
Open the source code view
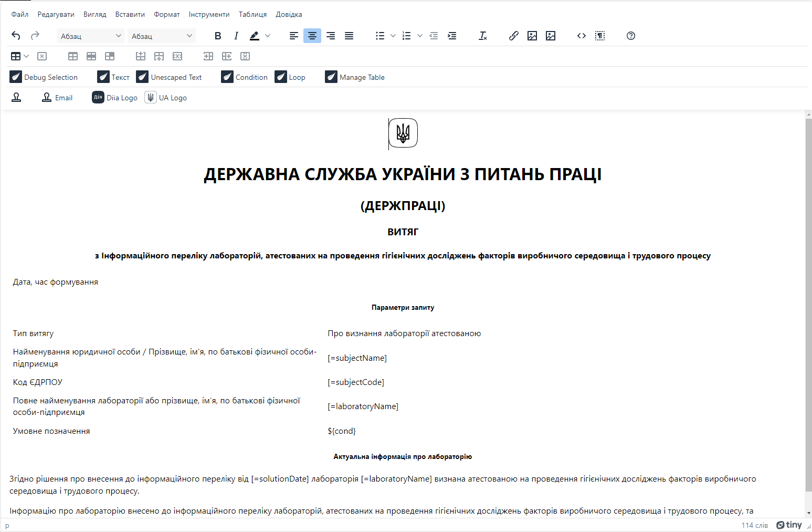click(x=582, y=36)
